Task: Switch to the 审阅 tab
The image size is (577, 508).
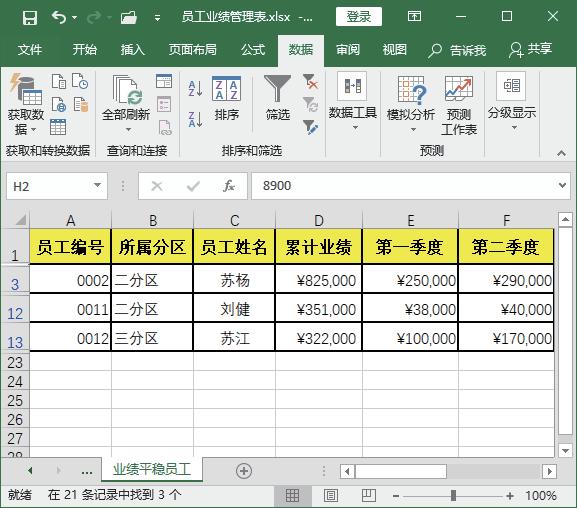Action: pos(348,49)
